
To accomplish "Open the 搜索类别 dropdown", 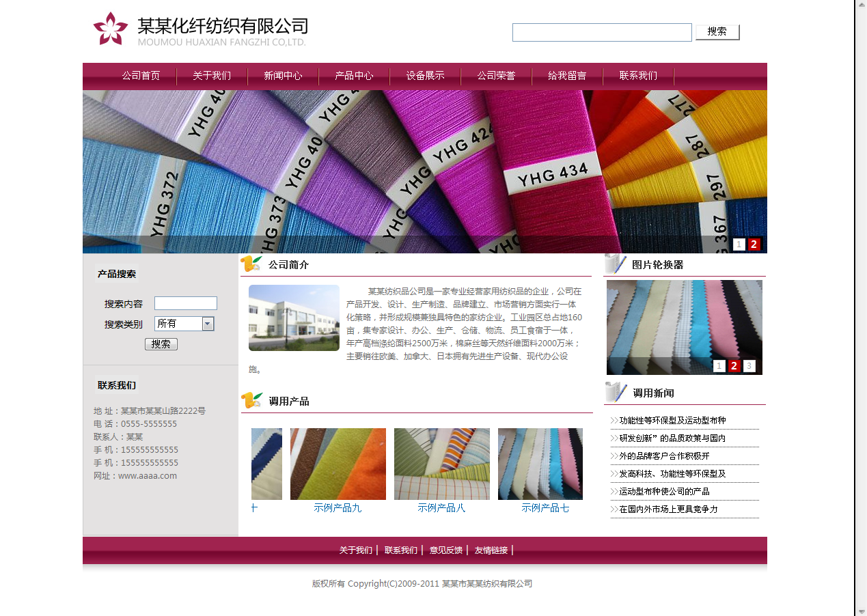I will pos(208,324).
